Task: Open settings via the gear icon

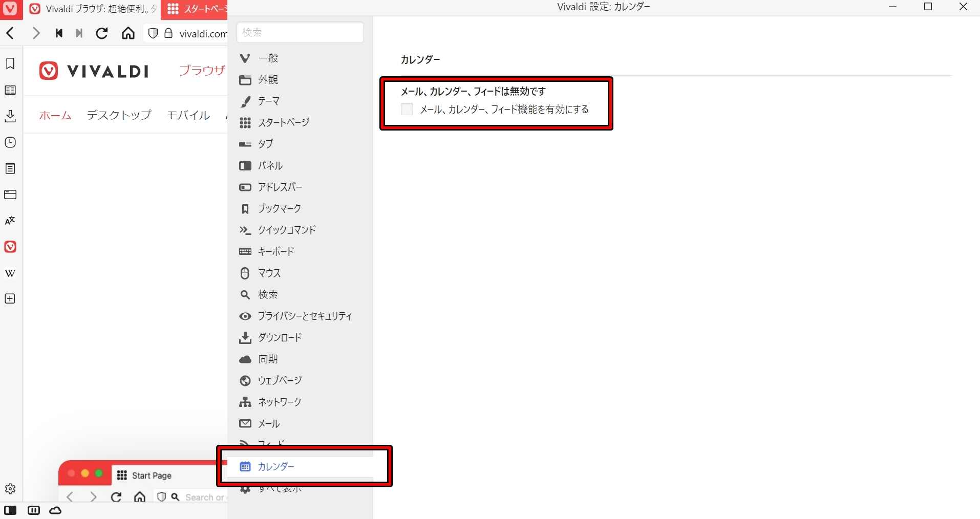Action: 10,489
